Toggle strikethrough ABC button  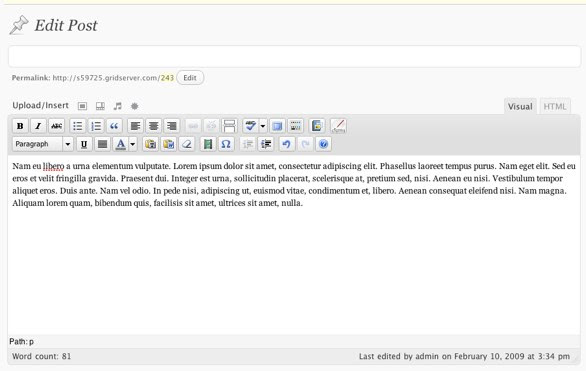[x=56, y=126]
